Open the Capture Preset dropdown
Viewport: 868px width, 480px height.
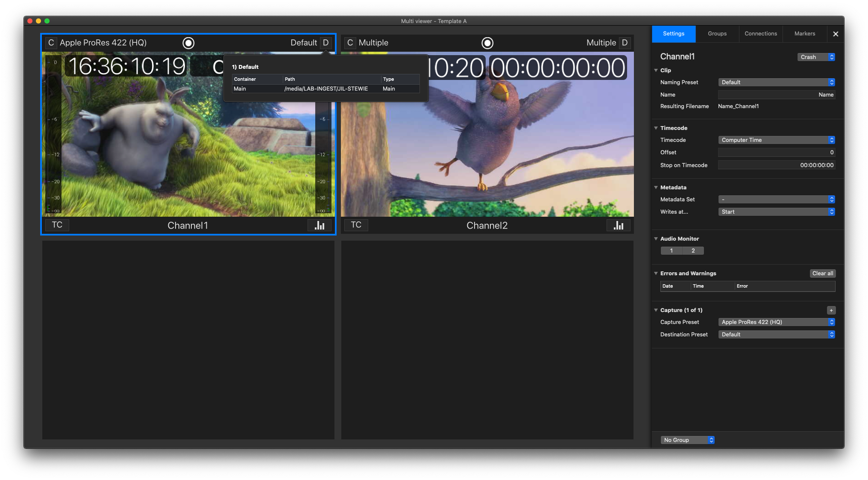coord(777,322)
